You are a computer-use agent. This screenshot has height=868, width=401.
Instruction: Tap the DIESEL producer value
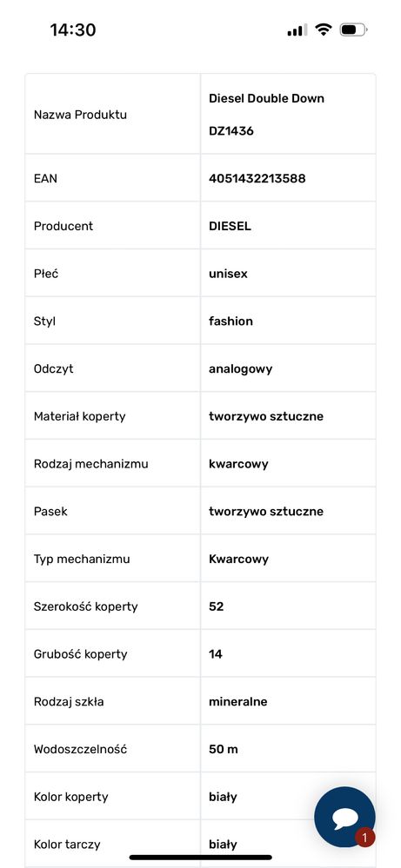[x=230, y=226]
